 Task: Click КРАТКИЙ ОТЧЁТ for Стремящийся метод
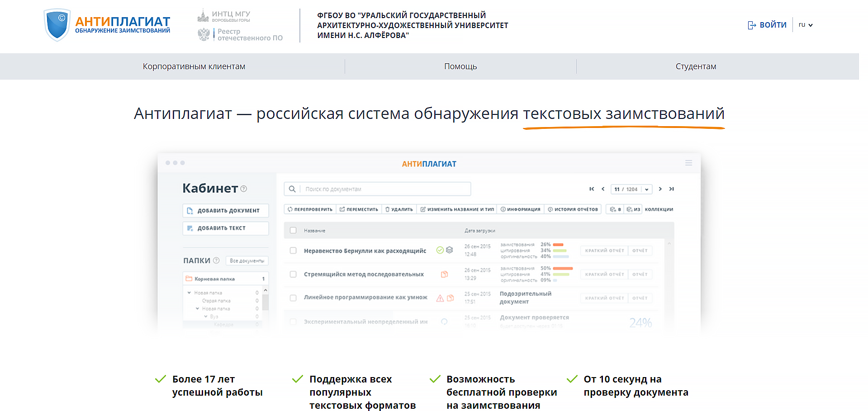(604, 274)
